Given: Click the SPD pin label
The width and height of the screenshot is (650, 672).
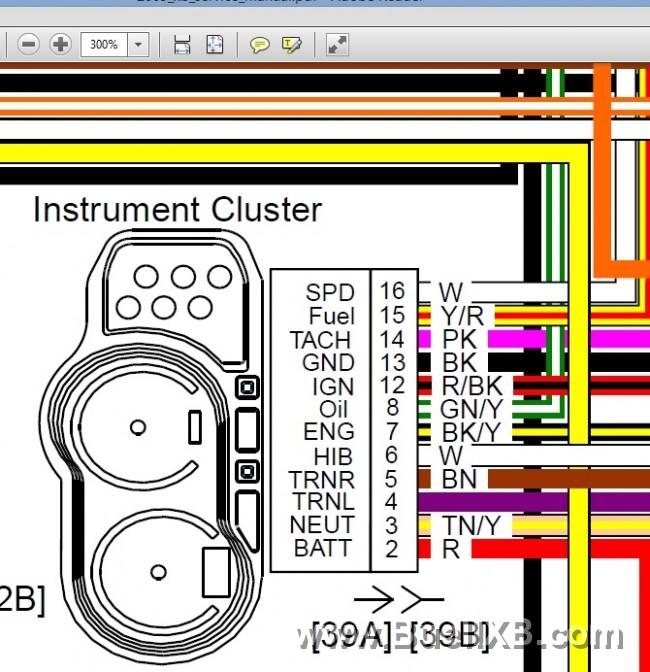Looking at the screenshot, I should tap(330, 293).
